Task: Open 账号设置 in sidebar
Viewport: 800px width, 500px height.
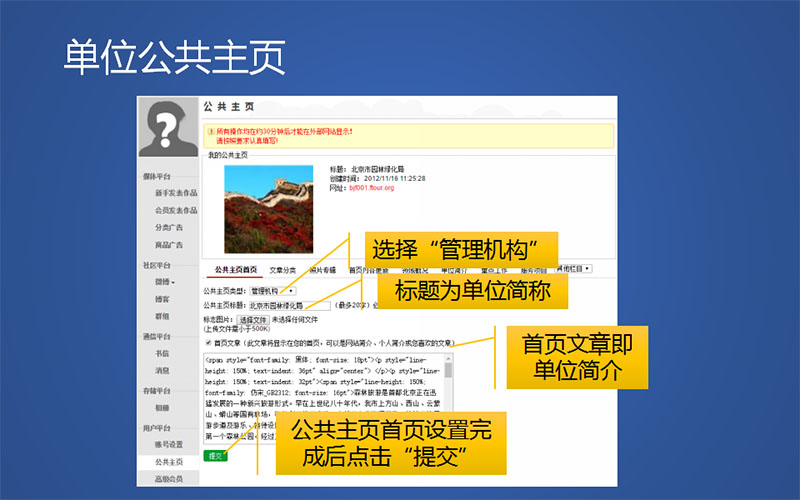Action: click(168, 444)
